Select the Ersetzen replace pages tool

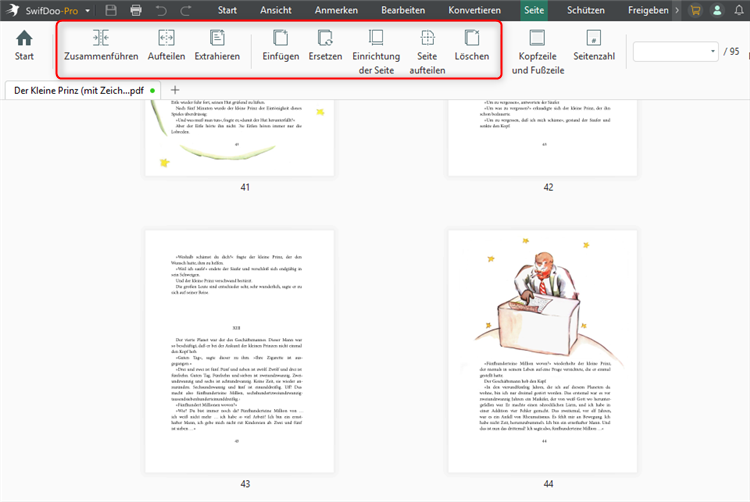pos(325,46)
